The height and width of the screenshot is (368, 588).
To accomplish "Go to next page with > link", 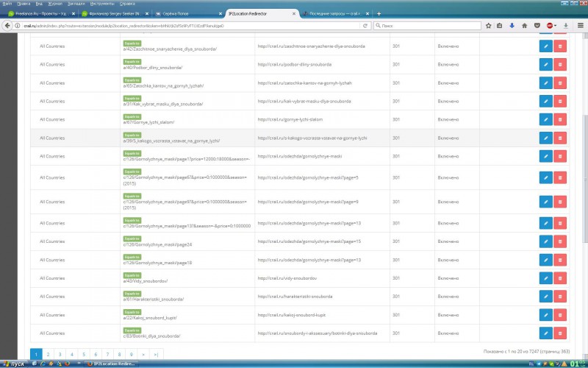I will pyautogui.click(x=143, y=354).
